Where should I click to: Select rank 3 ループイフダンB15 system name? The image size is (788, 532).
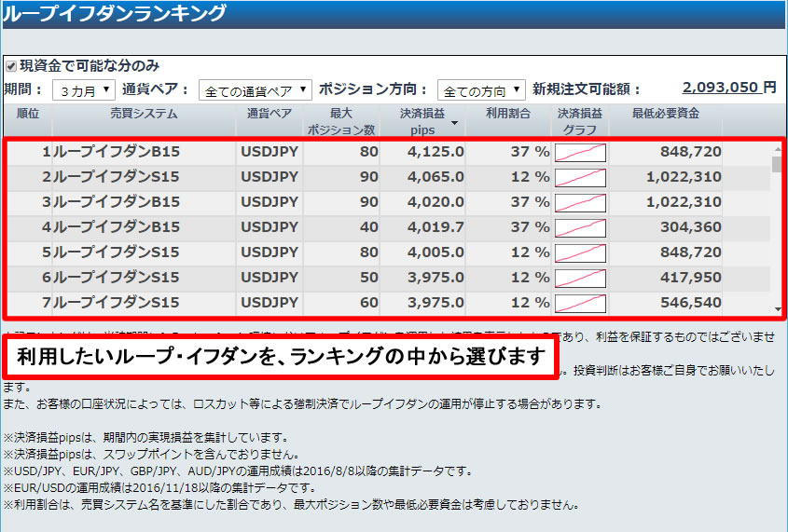116,202
